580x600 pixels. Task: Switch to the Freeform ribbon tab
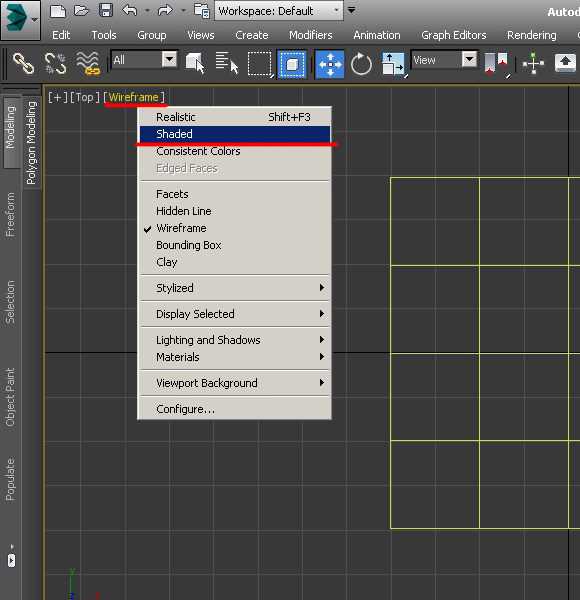(10, 214)
